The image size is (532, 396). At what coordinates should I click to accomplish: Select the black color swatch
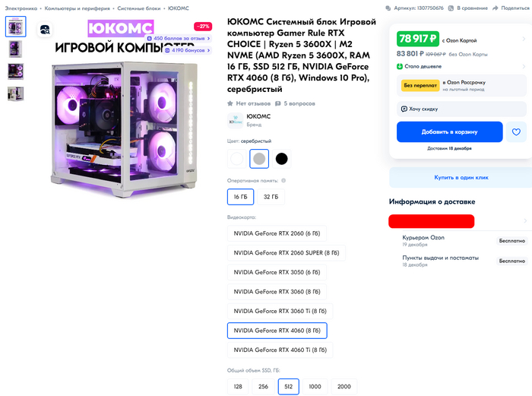(x=281, y=159)
